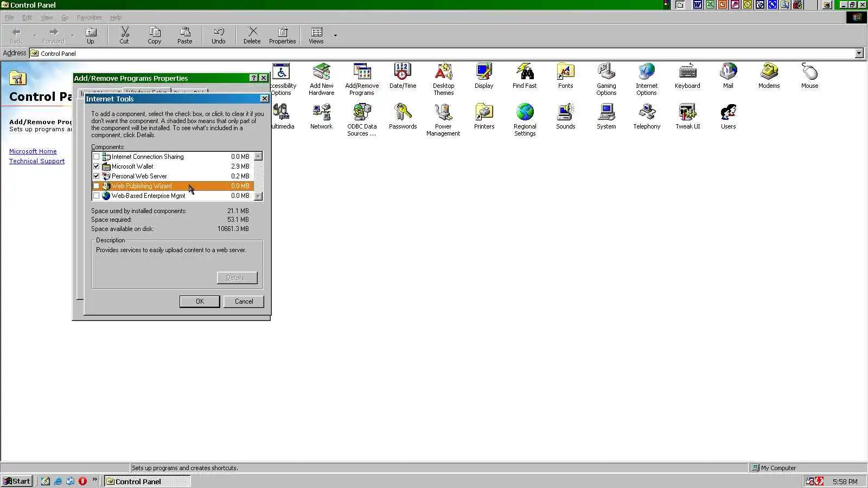Expand the Quick Launch overflow chevron

click(x=95, y=479)
